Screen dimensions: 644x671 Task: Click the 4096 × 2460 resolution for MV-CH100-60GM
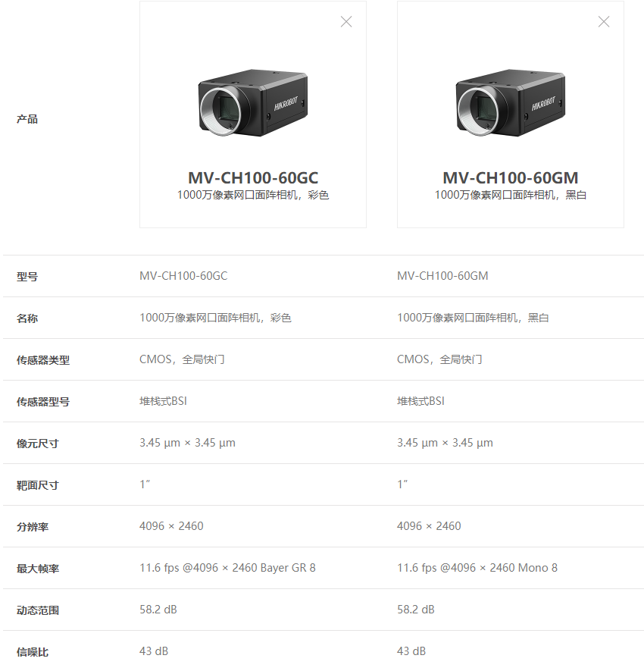coord(429,526)
